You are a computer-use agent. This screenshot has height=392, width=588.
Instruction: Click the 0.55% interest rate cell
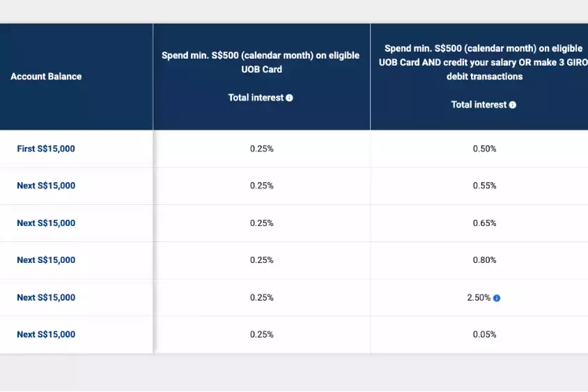pos(484,186)
